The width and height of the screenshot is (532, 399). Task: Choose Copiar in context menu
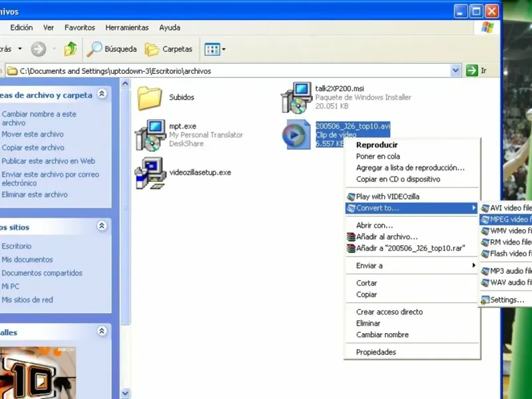click(x=412, y=295)
